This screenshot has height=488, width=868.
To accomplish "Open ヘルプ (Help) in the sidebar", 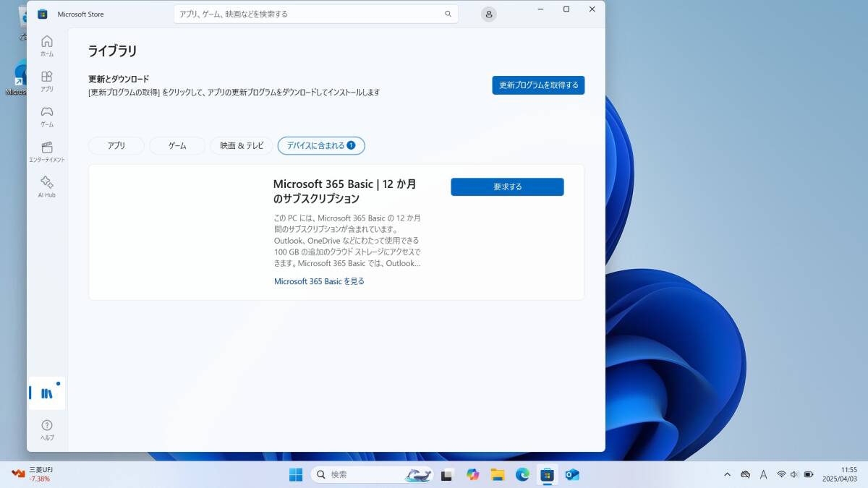I will point(46,430).
